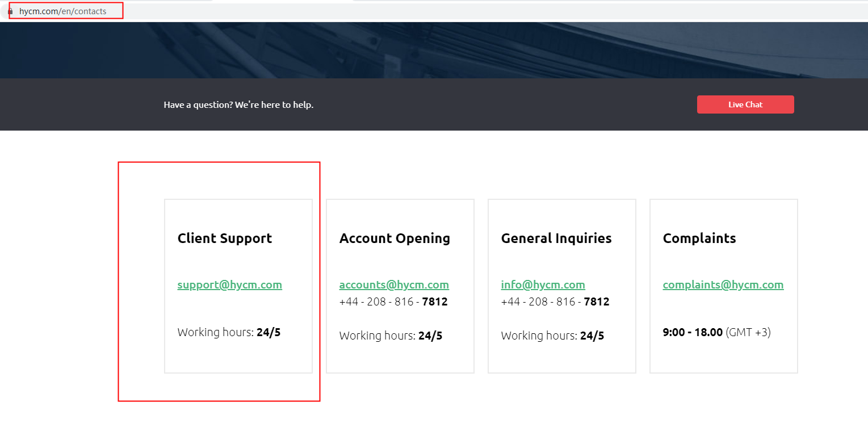Select the "Account Opening" heading
The height and width of the screenshot is (423, 868).
(x=395, y=238)
